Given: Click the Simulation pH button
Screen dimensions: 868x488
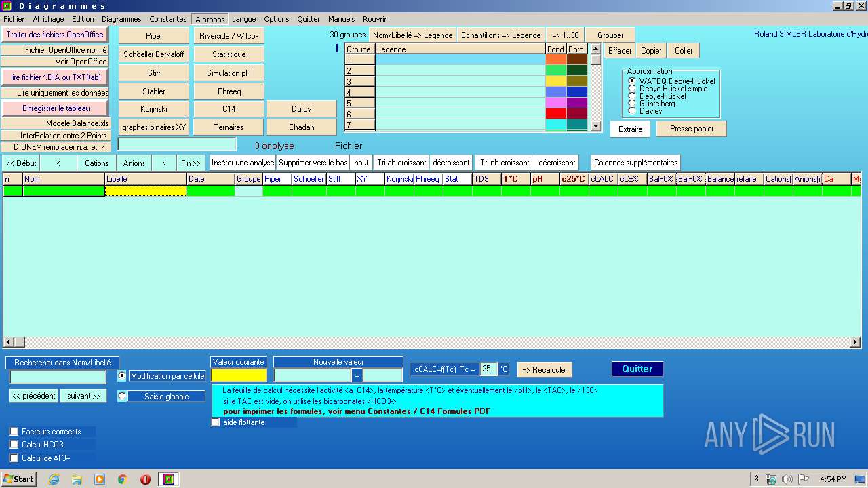Looking at the screenshot, I should click(229, 73).
